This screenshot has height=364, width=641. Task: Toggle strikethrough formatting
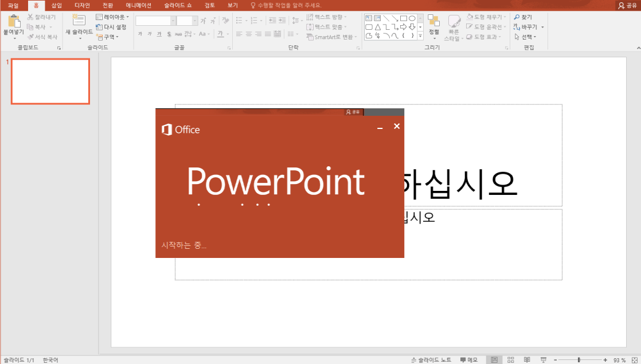click(x=178, y=34)
